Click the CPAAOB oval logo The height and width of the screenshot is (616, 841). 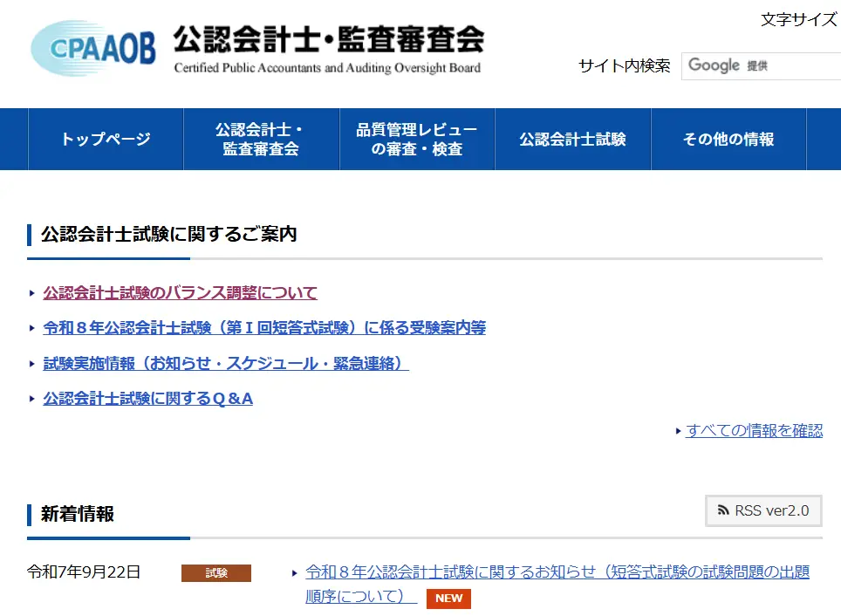click(x=92, y=48)
